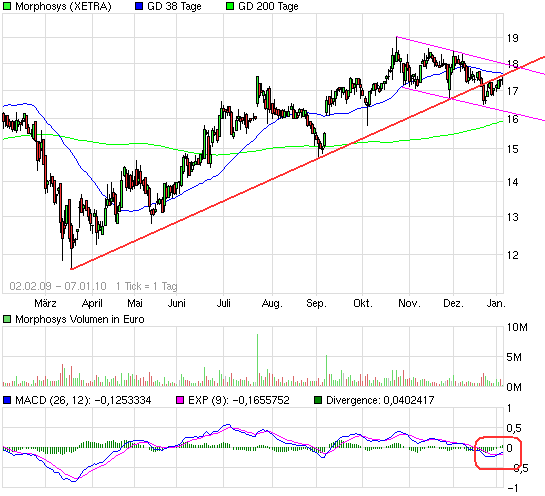Image resolution: width=545 pixels, height=496 pixels.
Task: Click the 'April' month axis label
Action: (x=92, y=303)
